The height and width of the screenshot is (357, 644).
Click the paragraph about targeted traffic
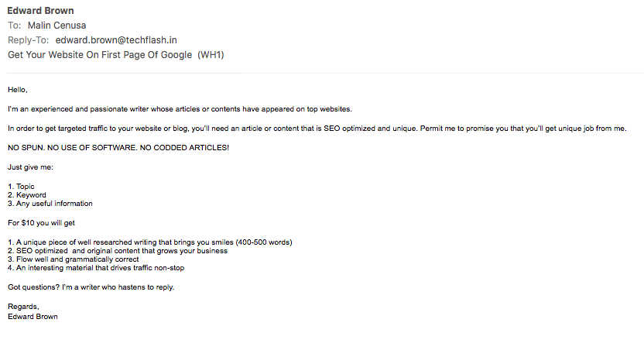(317, 128)
